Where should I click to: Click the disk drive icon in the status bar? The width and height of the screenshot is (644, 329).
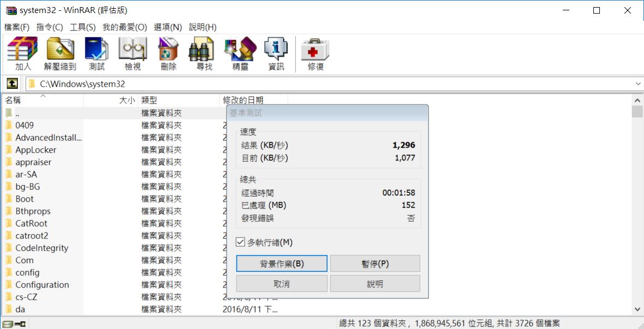click(x=8, y=324)
